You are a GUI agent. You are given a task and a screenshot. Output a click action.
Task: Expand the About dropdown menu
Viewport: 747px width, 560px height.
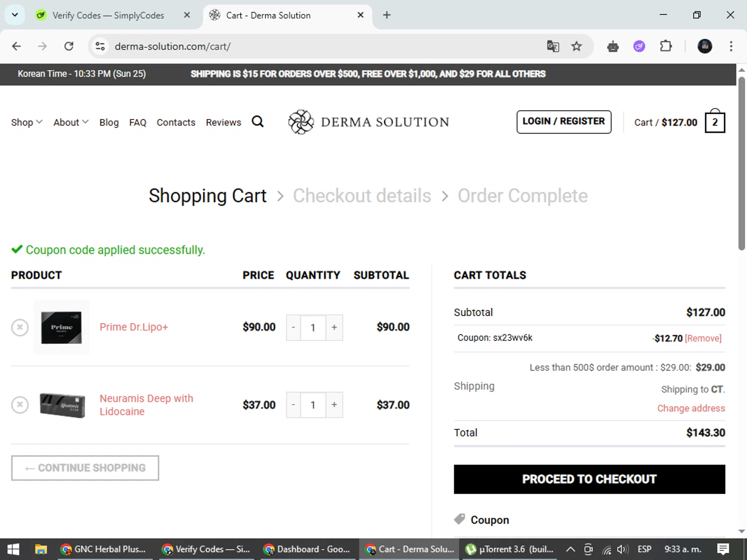point(71,122)
